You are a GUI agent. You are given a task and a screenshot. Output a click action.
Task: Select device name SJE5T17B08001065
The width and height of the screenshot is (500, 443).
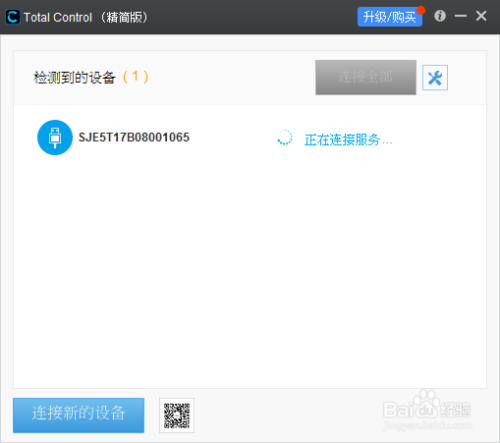pyautogui.click(x=134, y=137)
